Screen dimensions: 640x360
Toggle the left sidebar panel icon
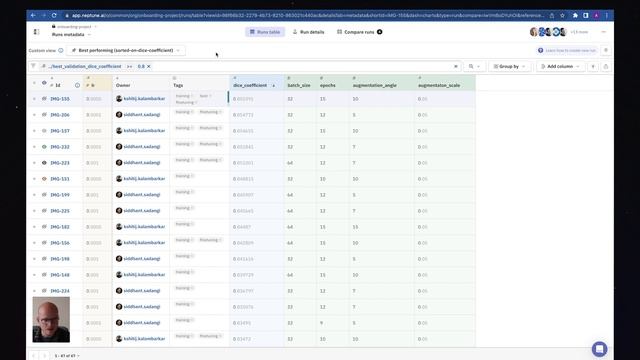pyautogui.click(x=36, y=32)
